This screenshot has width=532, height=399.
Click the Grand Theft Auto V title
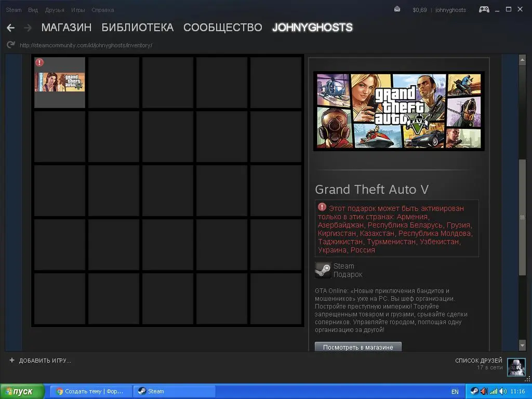coord(371,189)
